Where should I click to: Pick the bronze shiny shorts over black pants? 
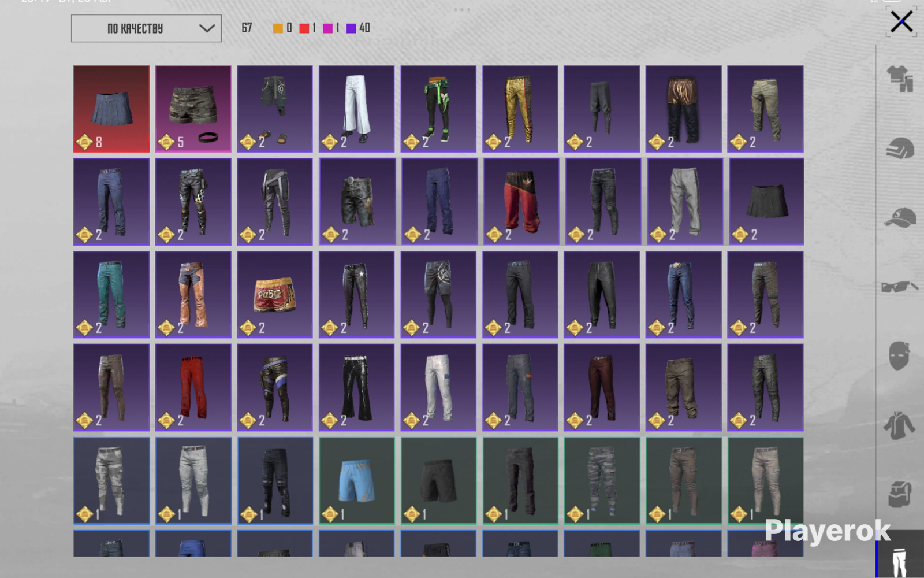pyautogui.click(x=684, y=109)
